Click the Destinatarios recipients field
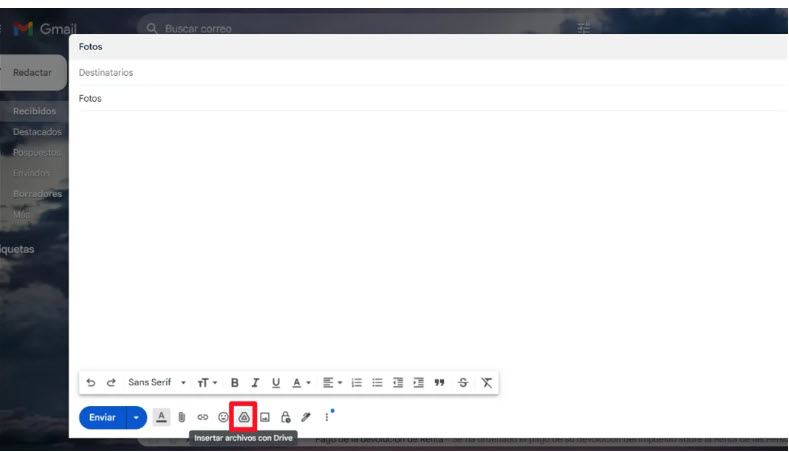789x452 pixels. (x=433, y=72)
